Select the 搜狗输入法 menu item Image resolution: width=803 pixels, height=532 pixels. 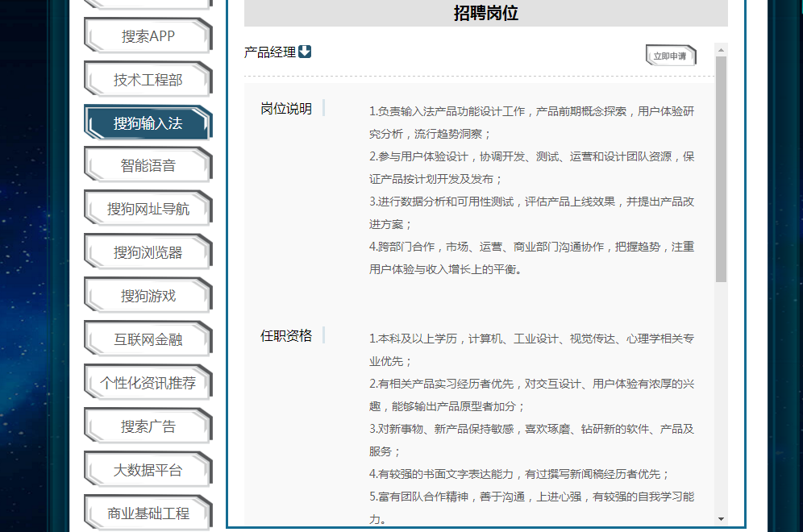click(148, 123)
